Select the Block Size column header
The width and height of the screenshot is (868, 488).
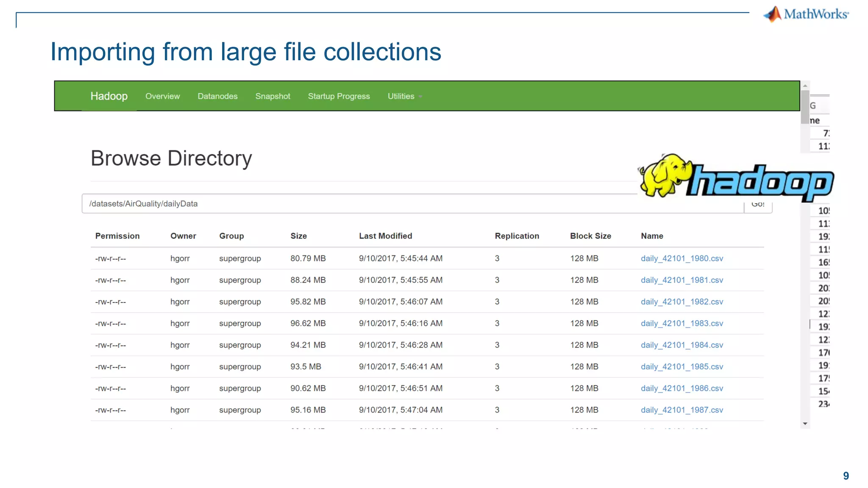point(590,236)
